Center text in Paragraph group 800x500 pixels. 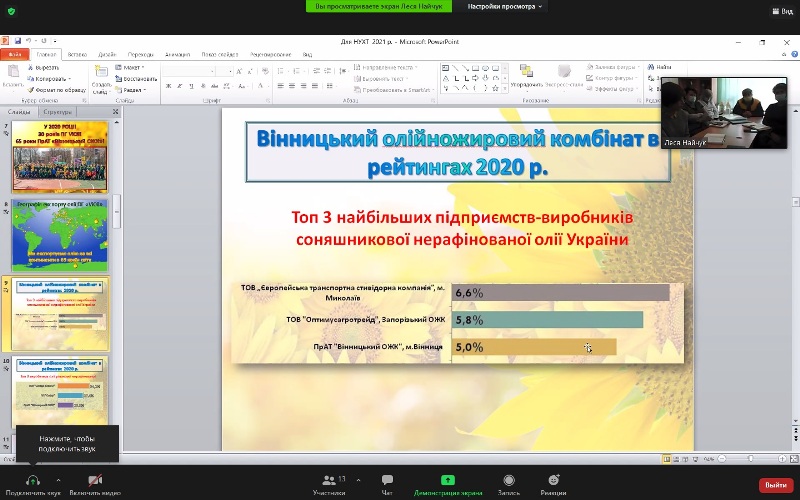click(292, 86)
